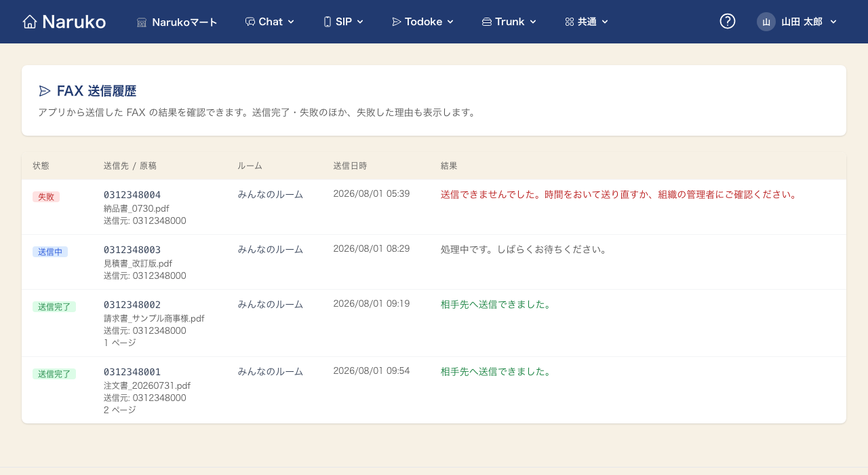
Task: Click the Naruko logo text
Action: (x=74, y=22)
